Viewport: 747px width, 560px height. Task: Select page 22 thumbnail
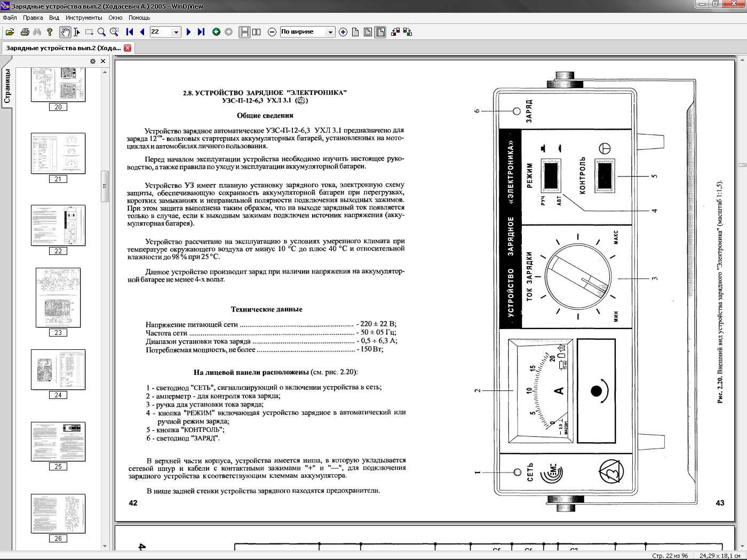click(x=58, y=226)
